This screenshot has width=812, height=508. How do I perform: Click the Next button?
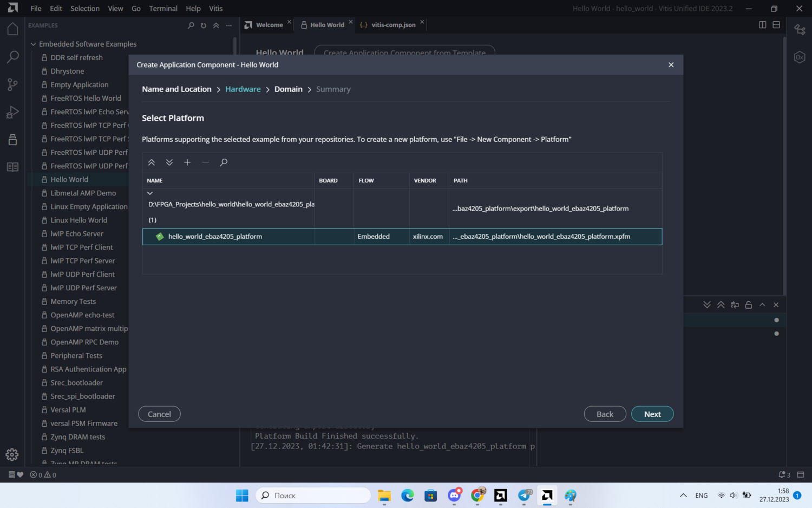pyautogui.click(x=652, y=414)
